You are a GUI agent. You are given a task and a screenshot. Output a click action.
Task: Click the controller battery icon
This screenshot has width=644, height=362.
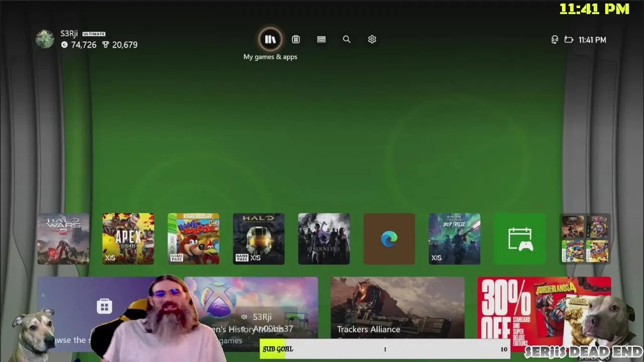coord(569,40)
